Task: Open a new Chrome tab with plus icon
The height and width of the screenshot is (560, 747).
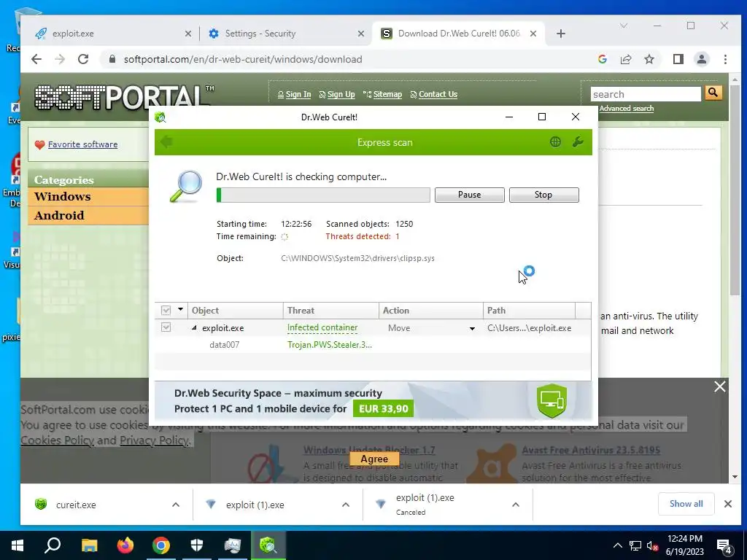Action: 561,34
